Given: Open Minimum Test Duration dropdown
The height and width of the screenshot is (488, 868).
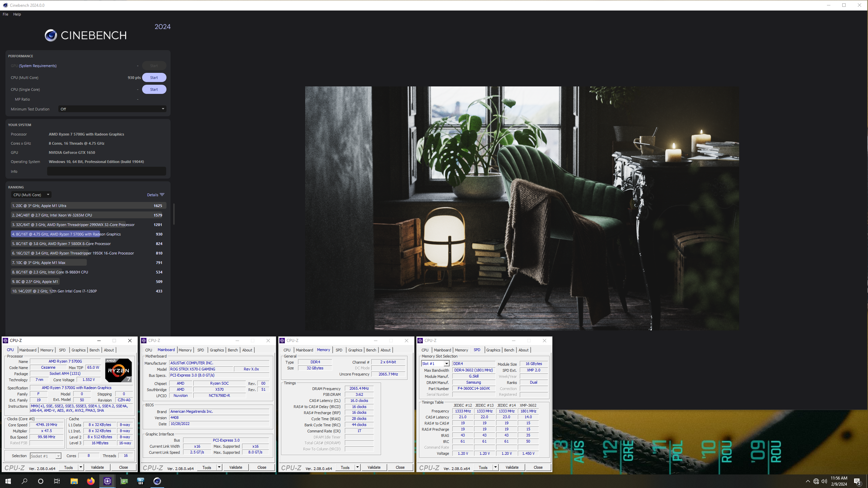Looking at the screenshot, I should coord(112,109).
